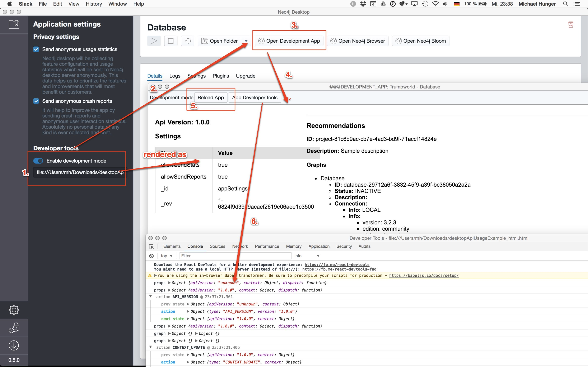Click the license key icon in sidebar
The image size is (588, 367).
click(14, 328)
